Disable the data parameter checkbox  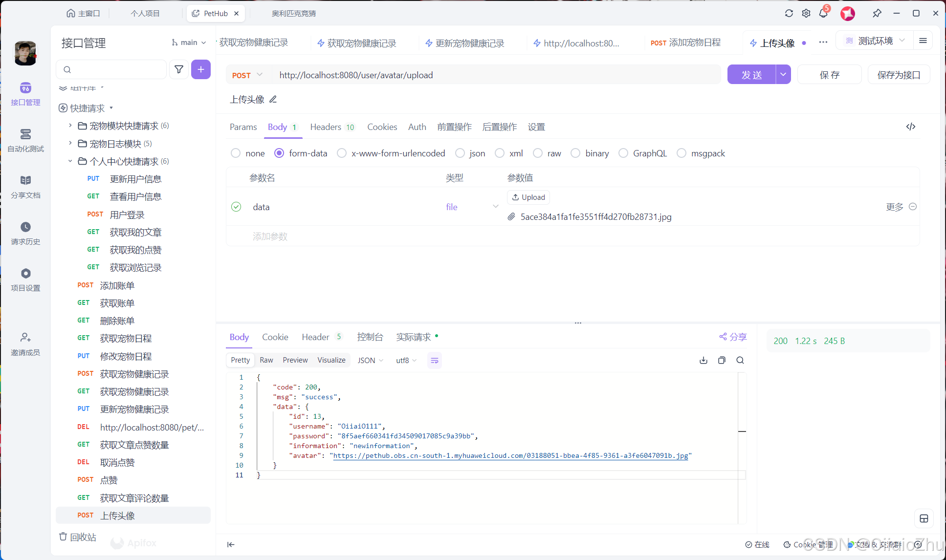[x=236, y=207]
